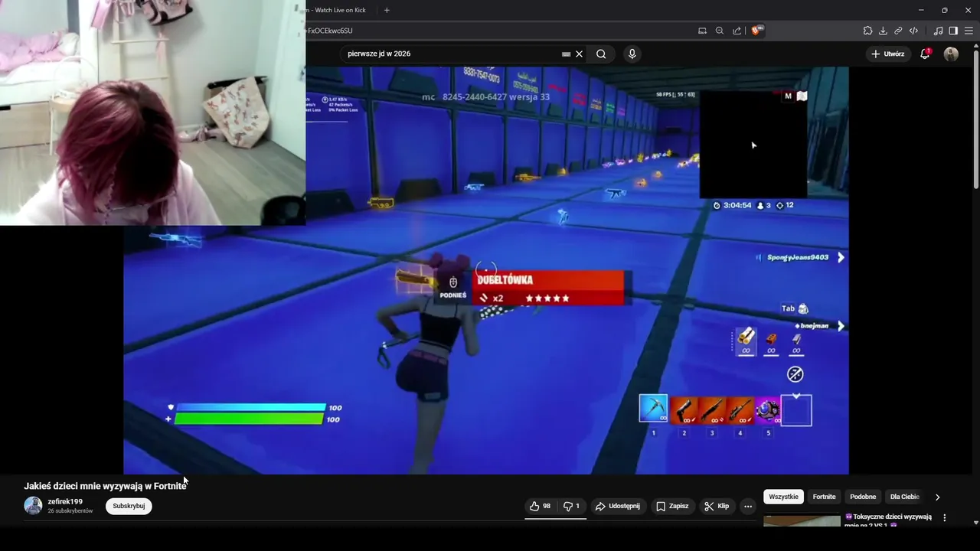This screenshot has width=980, height=551.
Task: Click the 26 subskrybentów text
Action: (x=70, y=511)
